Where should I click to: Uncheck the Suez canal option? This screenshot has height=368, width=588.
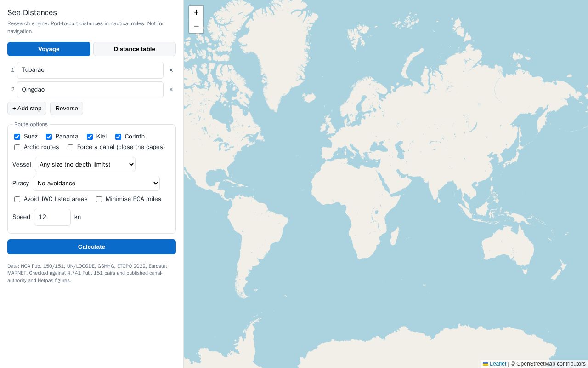click(x=17, y=137)
